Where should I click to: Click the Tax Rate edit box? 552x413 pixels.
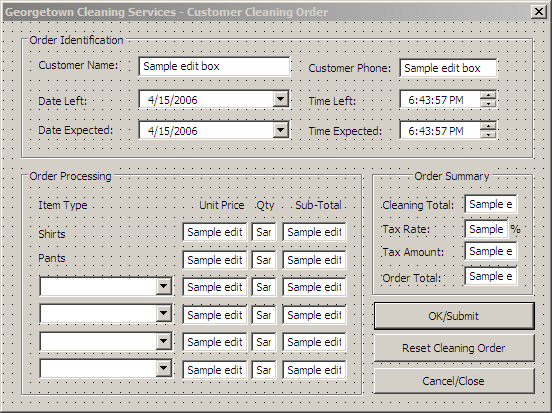point(486,229)
